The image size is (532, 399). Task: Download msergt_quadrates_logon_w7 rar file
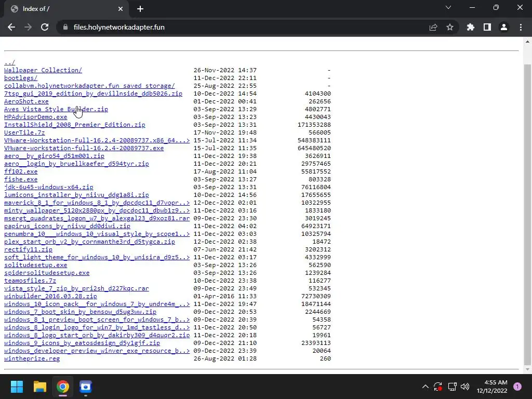pyautogui.click(x=97, y=219)
